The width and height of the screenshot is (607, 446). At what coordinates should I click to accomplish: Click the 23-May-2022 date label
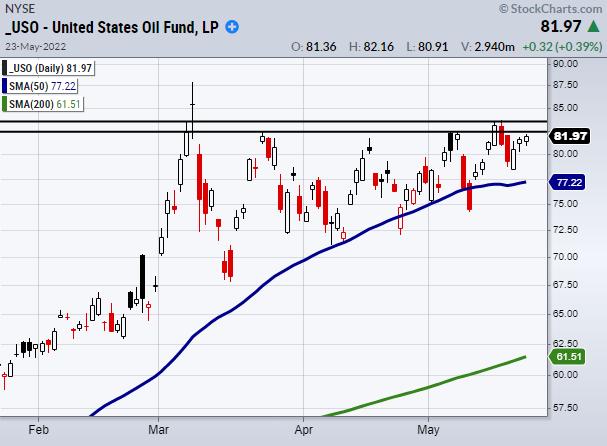coord(33,46)
